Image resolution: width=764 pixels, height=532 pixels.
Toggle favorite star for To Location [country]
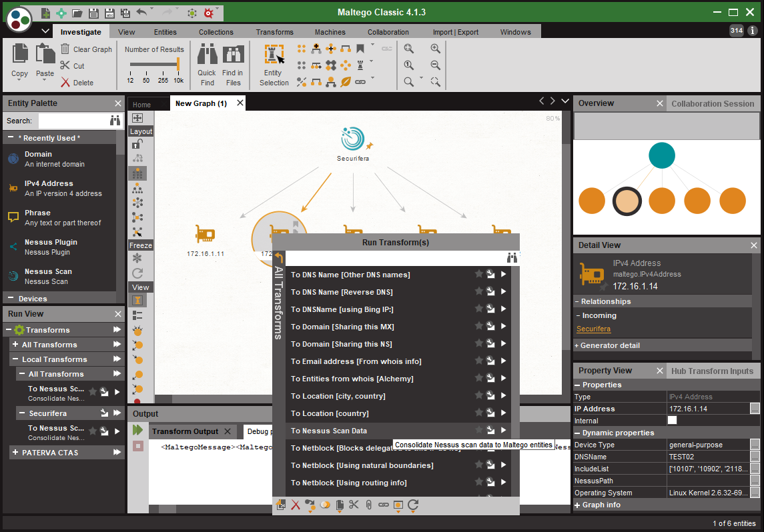click(x=478, y=412)
